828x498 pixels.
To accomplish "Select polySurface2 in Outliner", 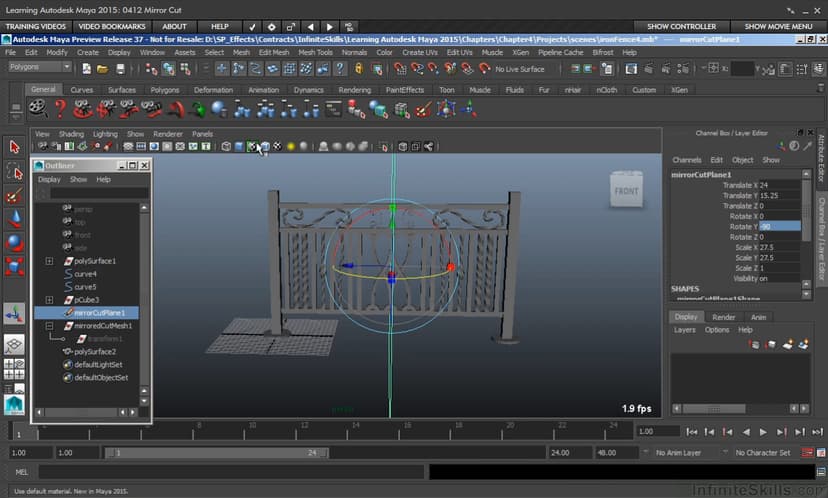I will 95,352.
